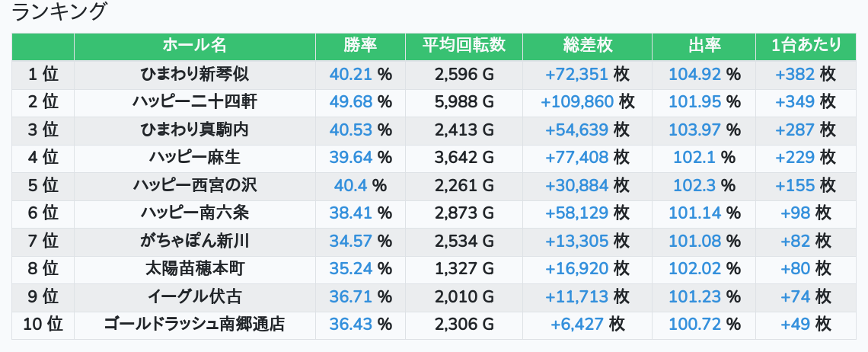Click the ホール名 column header
The image size is (868, 352).
click(x=194, y=46)
